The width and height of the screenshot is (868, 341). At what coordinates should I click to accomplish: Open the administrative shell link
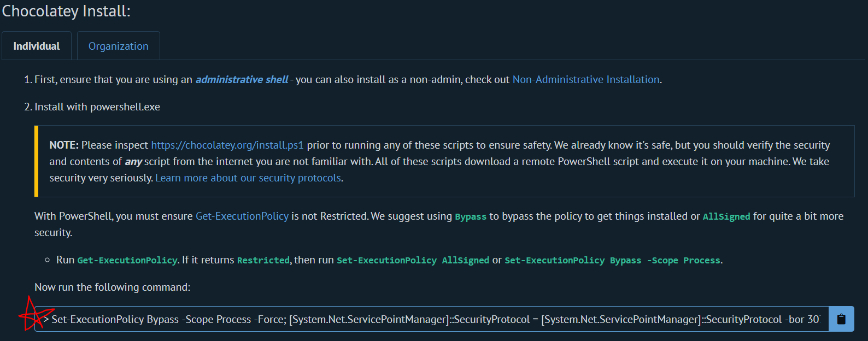(242, 80)
